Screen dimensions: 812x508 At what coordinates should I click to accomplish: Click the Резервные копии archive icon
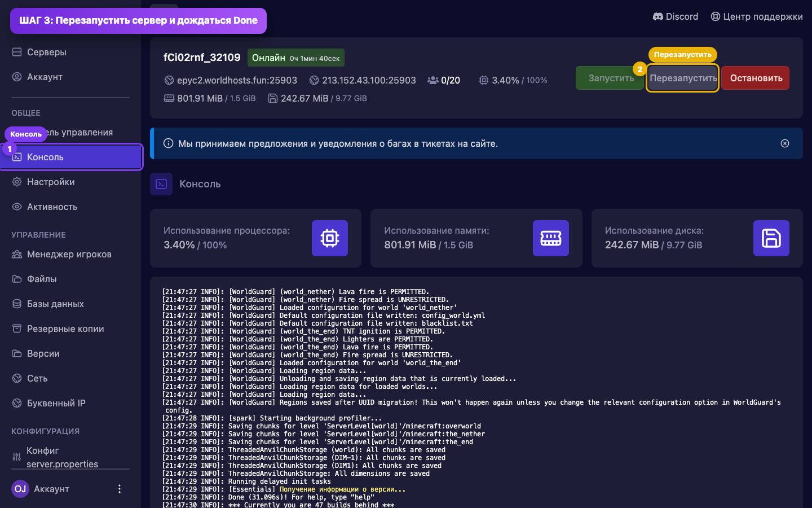coord(17,329)
